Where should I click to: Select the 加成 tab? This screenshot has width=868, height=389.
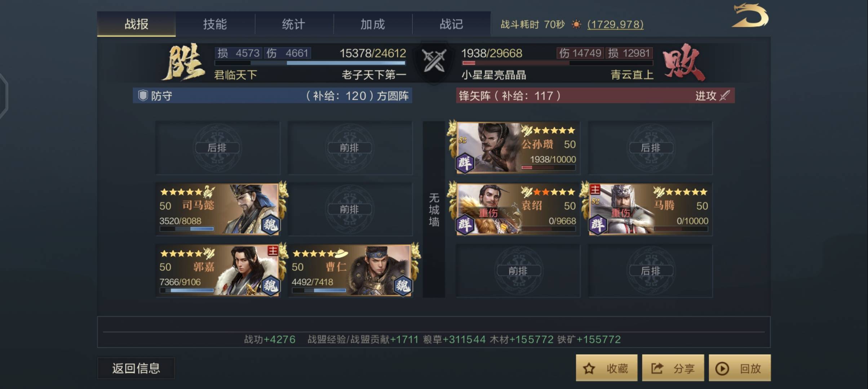point(372,24)
